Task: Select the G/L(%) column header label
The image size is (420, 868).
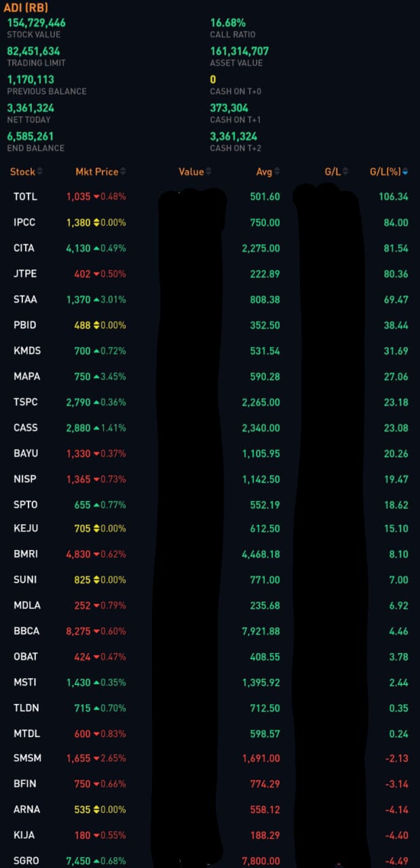Action: click(385, 172)
